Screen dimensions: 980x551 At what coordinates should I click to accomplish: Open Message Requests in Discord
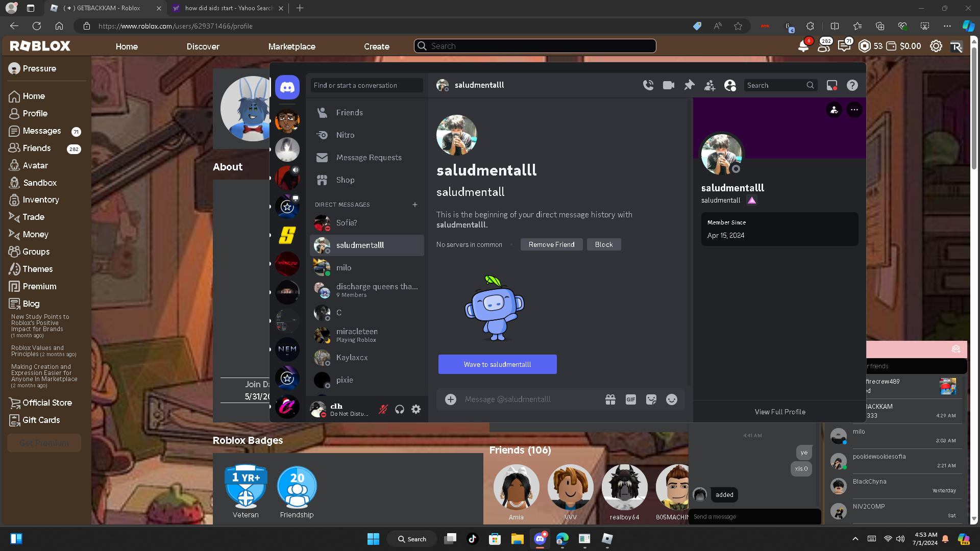coord(367,158)
